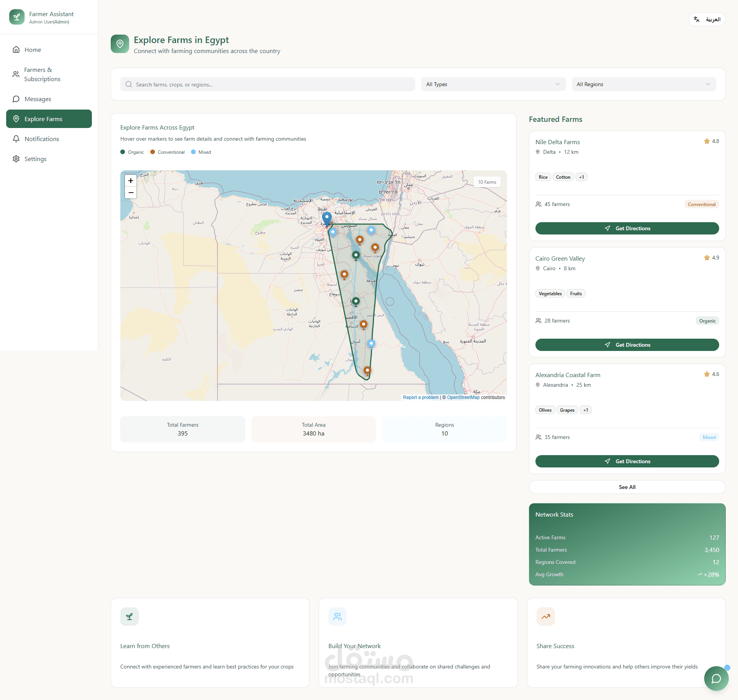The image size is (738, 700).
Task: Click the Farmer Assistant sprout logo
Action: click(x=17, y=17)
